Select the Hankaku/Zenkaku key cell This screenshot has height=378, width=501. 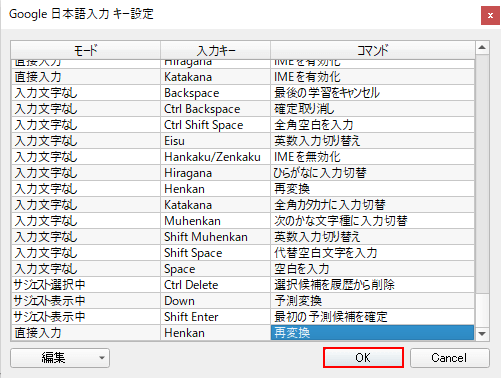coord(216,157)
